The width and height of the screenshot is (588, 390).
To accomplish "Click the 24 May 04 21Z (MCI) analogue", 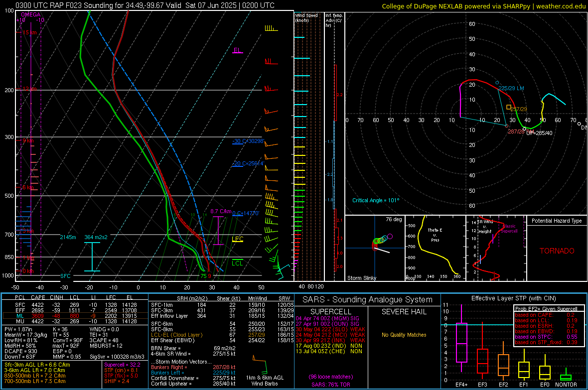I will click(x=329, y=335).
